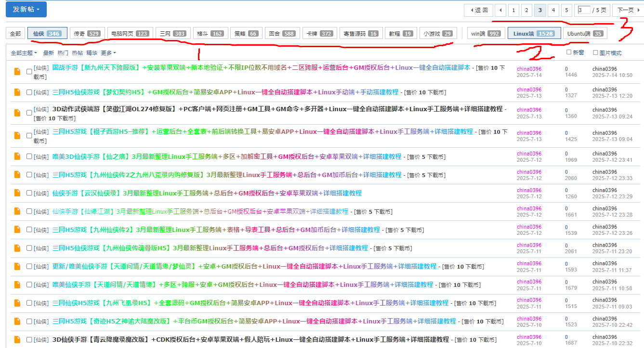Expand the 全部主题 filter dropdown

coord(24,53)
